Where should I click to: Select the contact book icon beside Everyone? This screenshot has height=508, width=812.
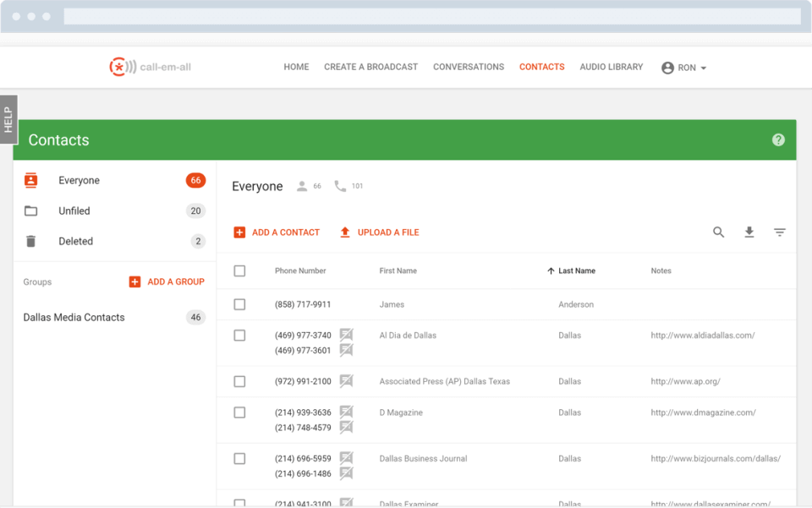tap(31, 179)
